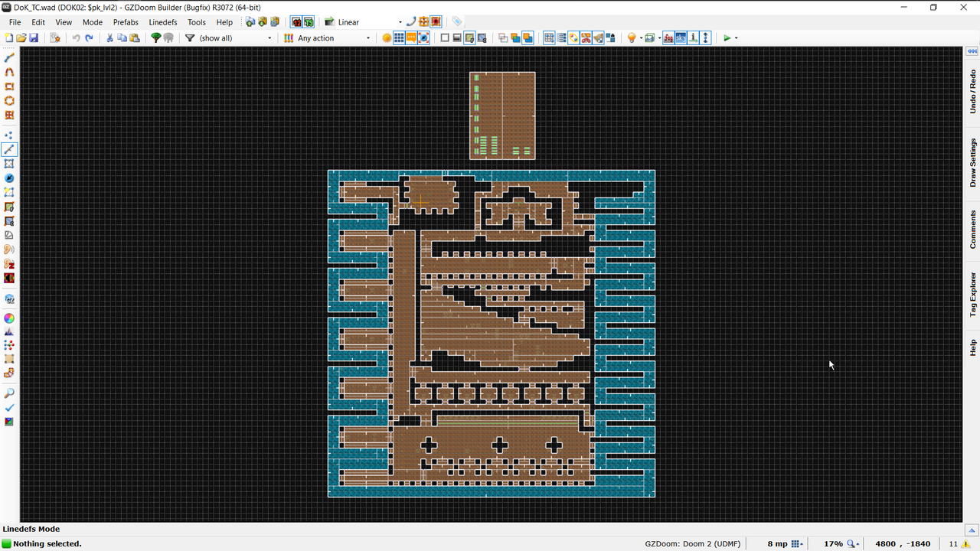This screenshot has width=980, height=551.
Task: Toggle event lines info button
Action: (693, 37)
